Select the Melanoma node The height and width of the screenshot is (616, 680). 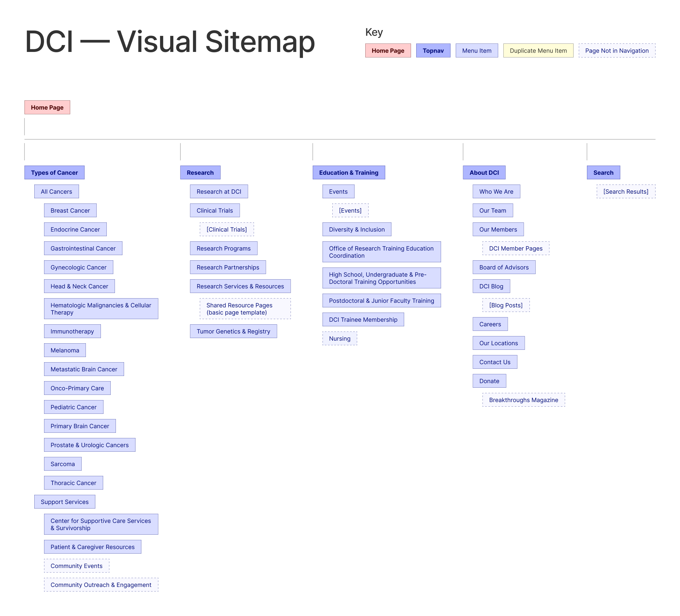[65, 350]
